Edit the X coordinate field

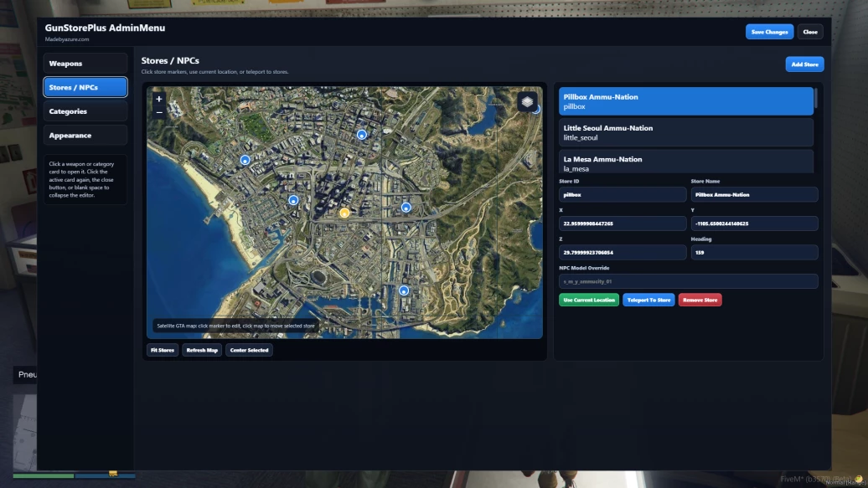(623, 223)
